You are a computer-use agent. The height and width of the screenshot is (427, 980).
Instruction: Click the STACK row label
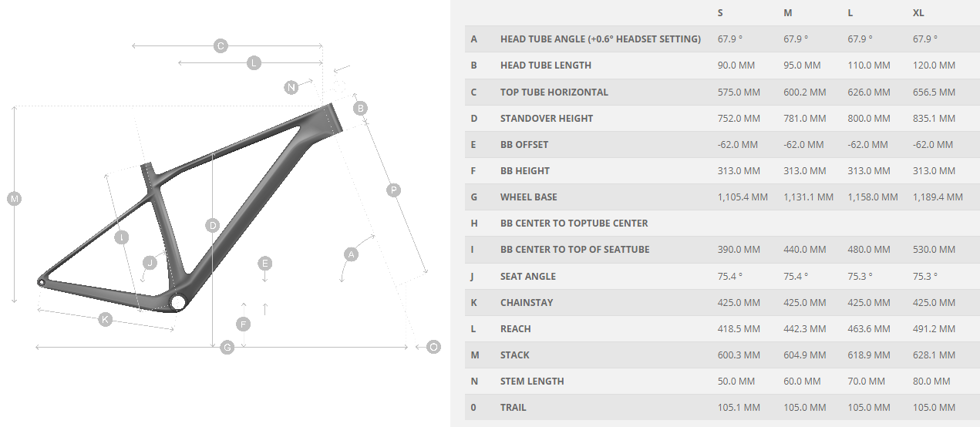pyautogui.click(x=515, y=355)
